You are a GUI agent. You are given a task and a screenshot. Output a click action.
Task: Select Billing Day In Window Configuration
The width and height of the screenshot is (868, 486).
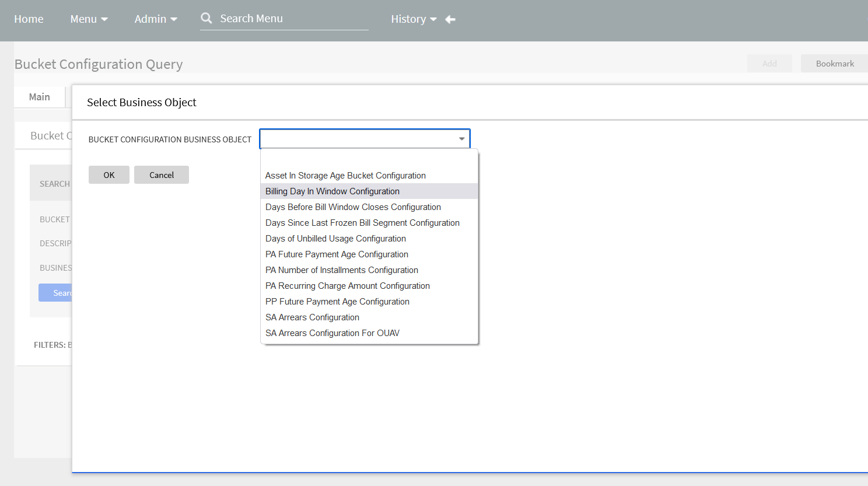332,191
